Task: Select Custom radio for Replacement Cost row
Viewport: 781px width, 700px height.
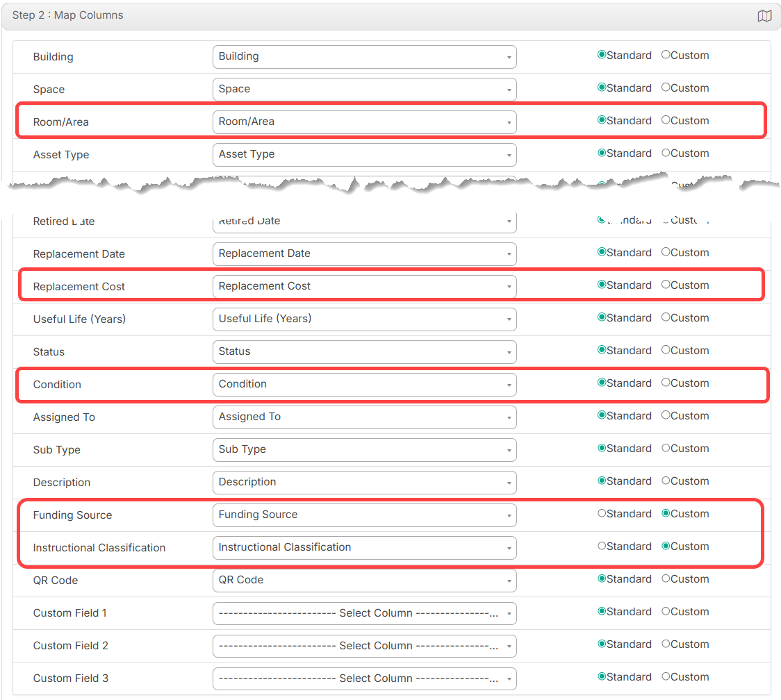Action: tap(666, 285)
